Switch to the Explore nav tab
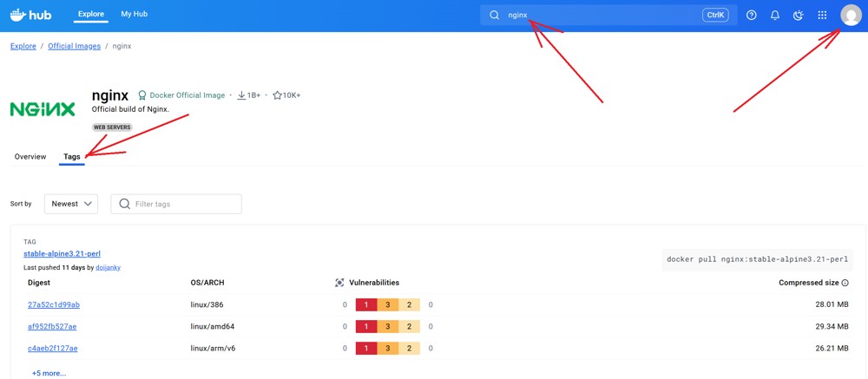This screenshot has width=868, height=379. click(x=91, y=15)
